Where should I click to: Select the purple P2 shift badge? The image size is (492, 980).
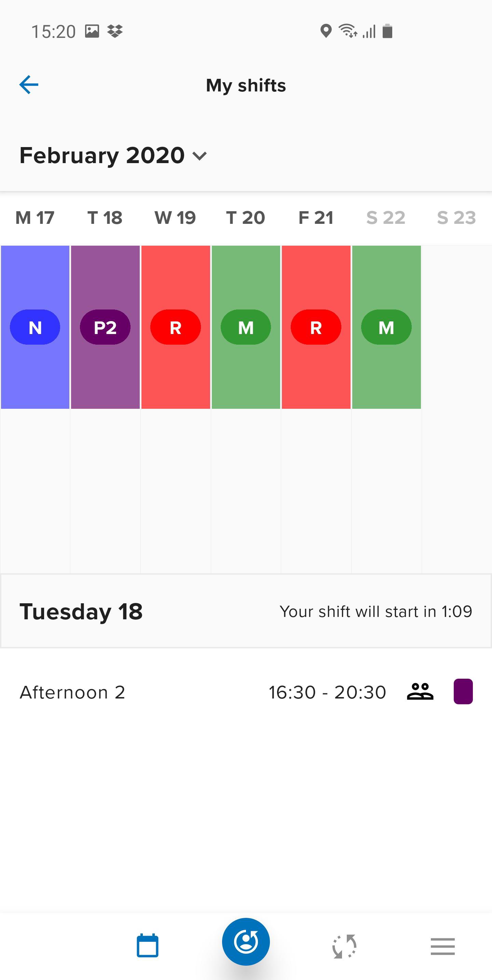point(105,327)
